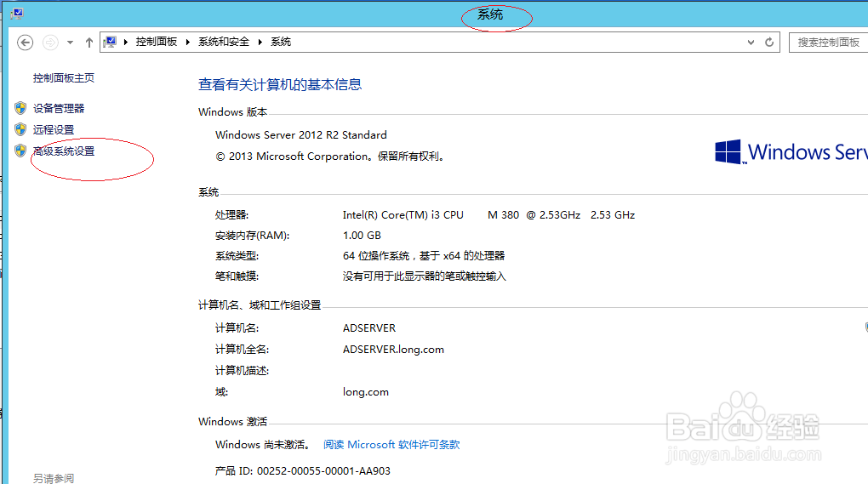Open 远程设置 link

(x=53, y=129)
